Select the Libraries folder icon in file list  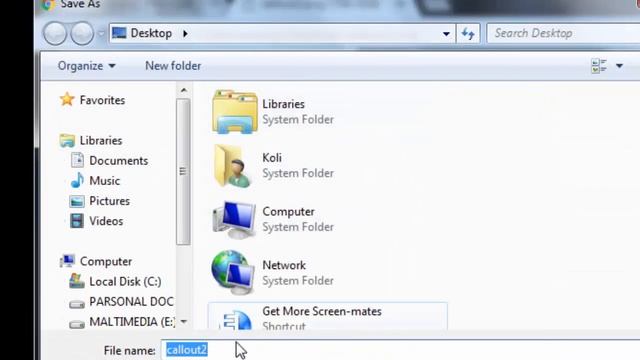pos(235,112)
